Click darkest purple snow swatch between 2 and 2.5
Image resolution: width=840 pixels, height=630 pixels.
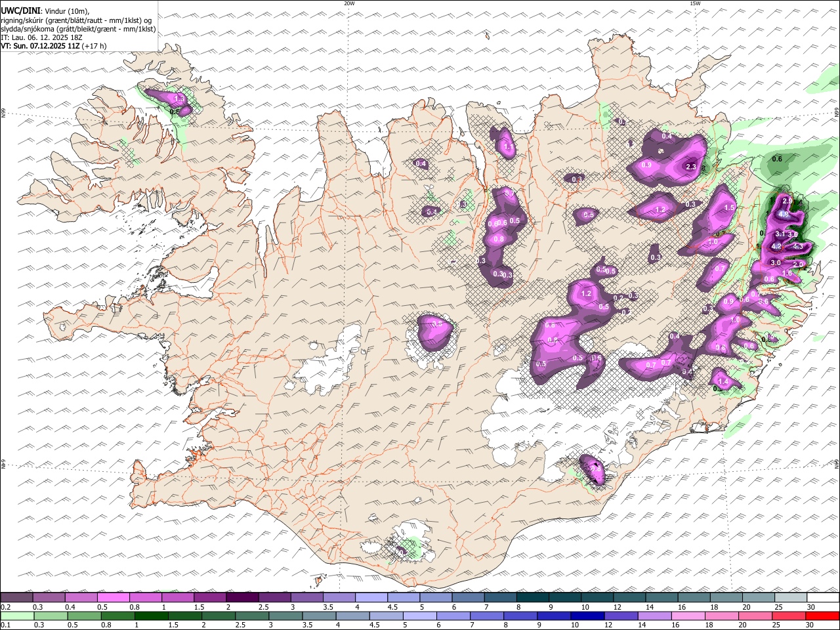click(242, 597)
